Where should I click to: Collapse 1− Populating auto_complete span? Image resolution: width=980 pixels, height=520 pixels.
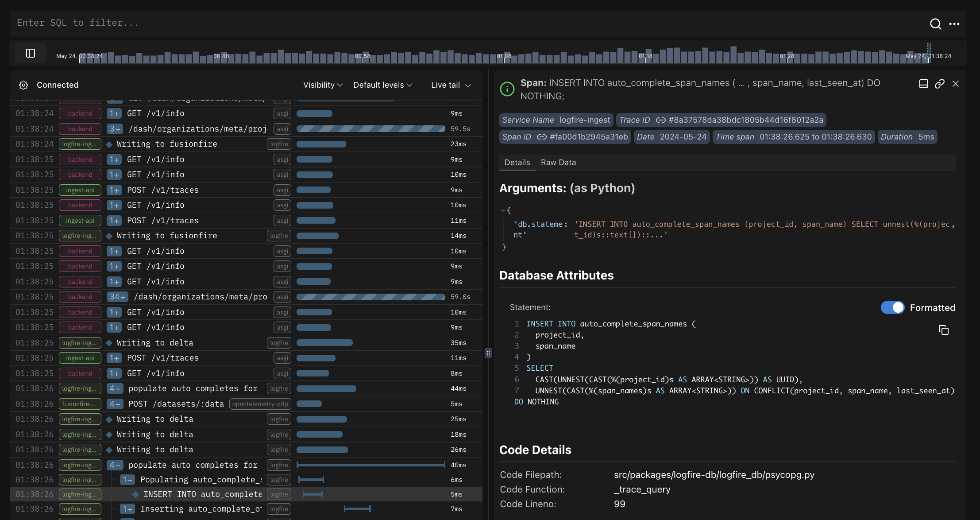[x=127, y=480]
